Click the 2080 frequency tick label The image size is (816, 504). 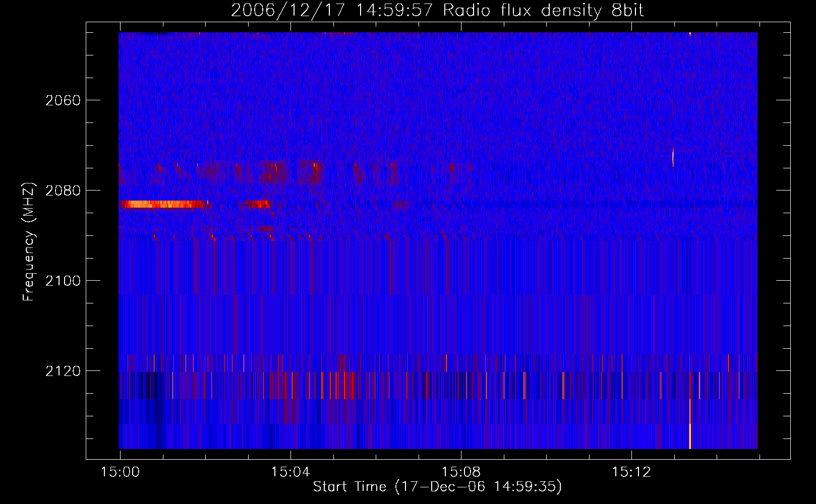click(x=63, y=191)
